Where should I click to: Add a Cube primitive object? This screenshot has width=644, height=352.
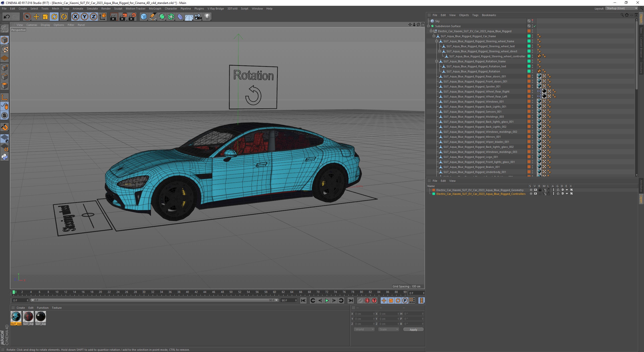coord(144,17)
